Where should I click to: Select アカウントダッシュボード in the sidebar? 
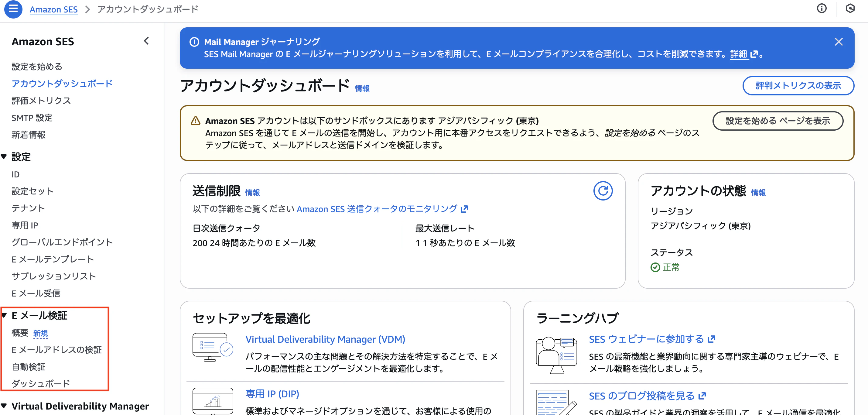pyautogui.click(x=62, y=84)
